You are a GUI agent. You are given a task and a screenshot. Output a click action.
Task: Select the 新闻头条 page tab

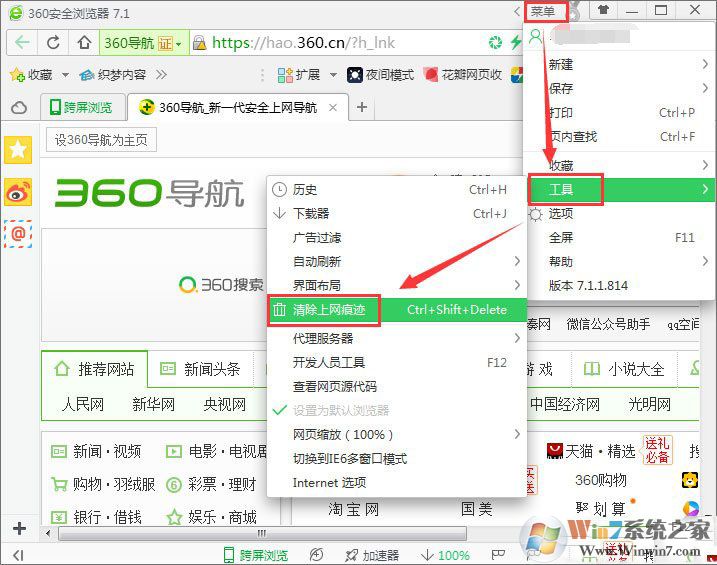click(200, 368)
